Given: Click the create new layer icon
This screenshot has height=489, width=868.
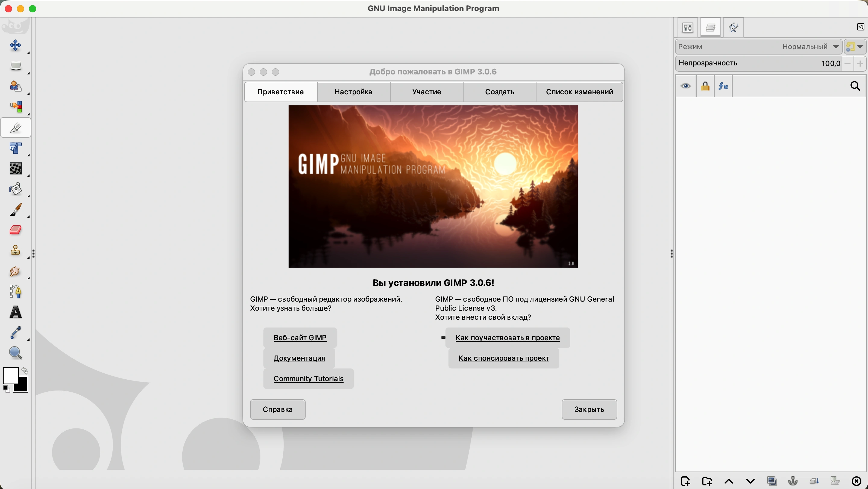Looking at the screenshot, I should click(x=685, y=481).
